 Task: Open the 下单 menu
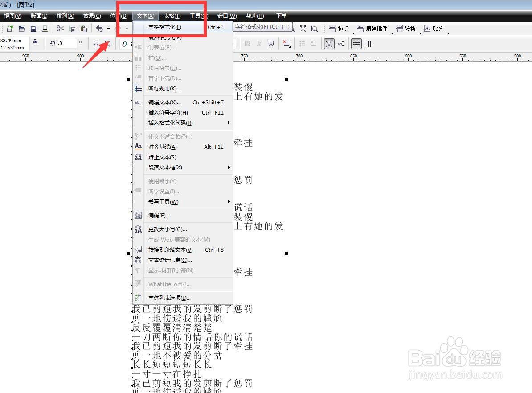pos(281,16)
